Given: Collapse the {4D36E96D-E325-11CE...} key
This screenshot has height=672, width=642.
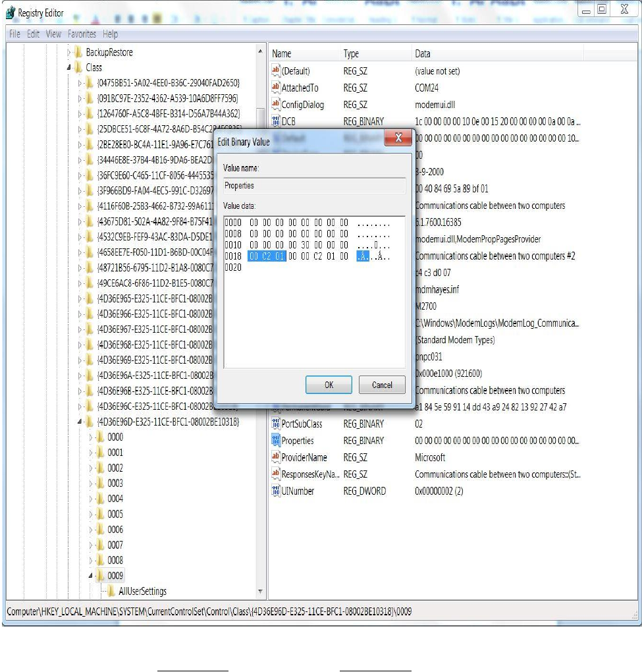Looking at the screenshot, I should tap(80, 422).
